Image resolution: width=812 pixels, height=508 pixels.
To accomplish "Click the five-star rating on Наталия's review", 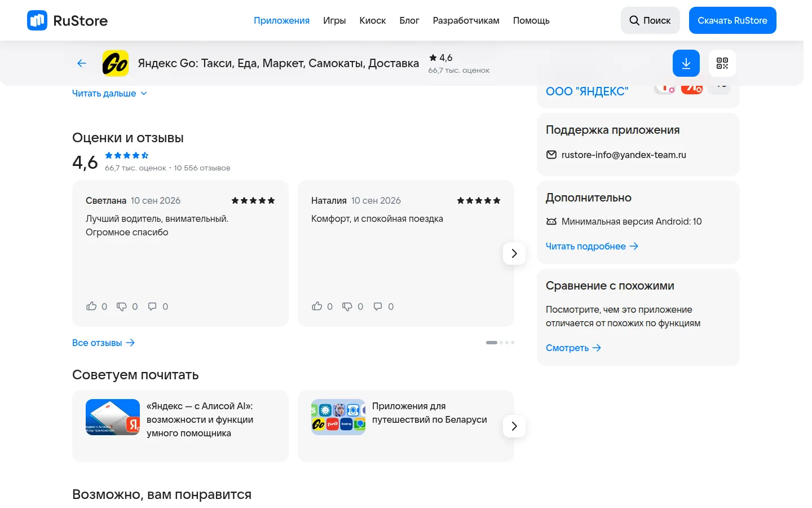I will click(479, 200).
